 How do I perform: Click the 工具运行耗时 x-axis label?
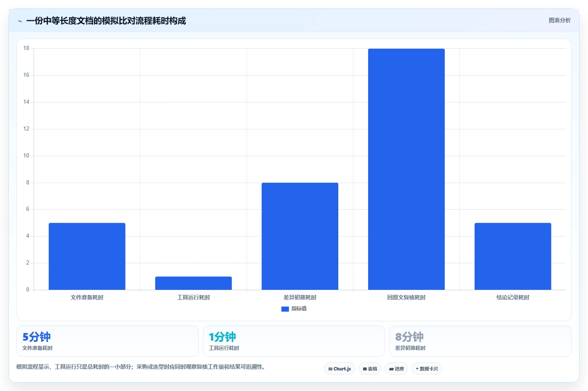[193, 297]
